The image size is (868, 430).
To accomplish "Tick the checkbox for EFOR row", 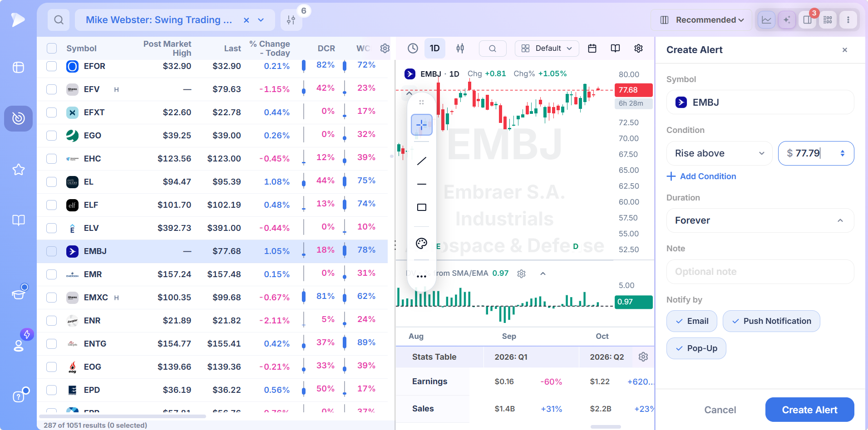I will 52,66.
